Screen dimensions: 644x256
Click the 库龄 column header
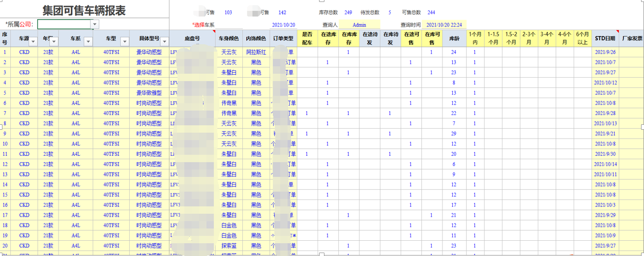[x=454, y=38]
